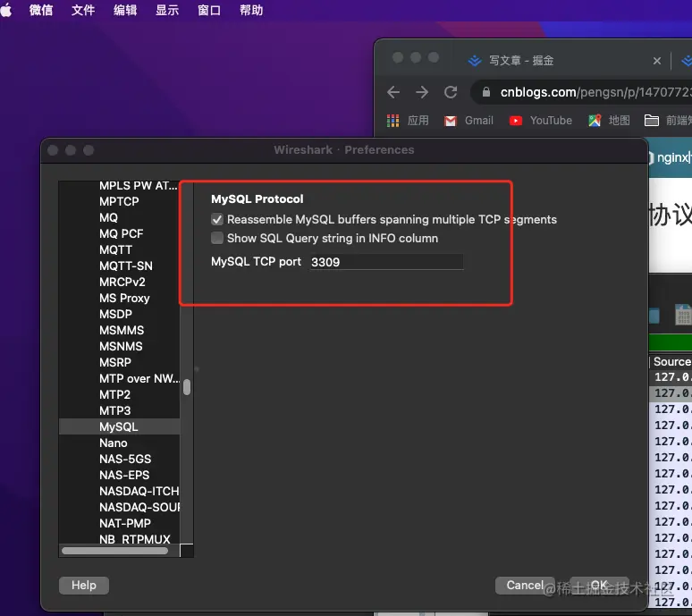Screen dimensions: 692x616
Task: Select MSRP in protocol list
Action: click(x=119, y=362)
